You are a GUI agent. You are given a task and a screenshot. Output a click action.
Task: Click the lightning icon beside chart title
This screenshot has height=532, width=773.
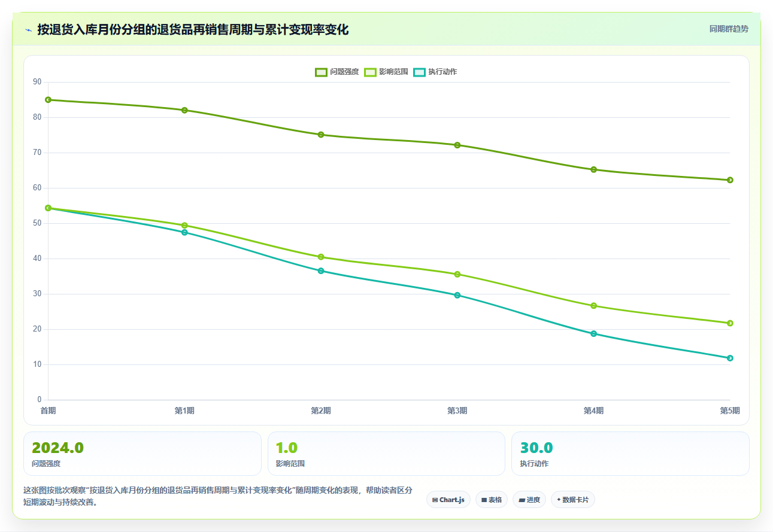coord(28,29)
